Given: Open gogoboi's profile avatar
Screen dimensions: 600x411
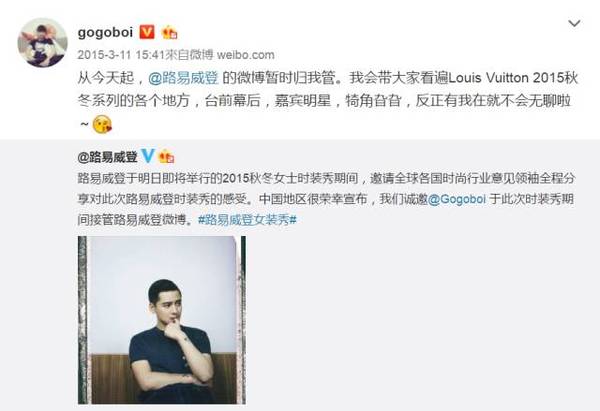Looking at the screenshot, I should (x=42, y=42).
